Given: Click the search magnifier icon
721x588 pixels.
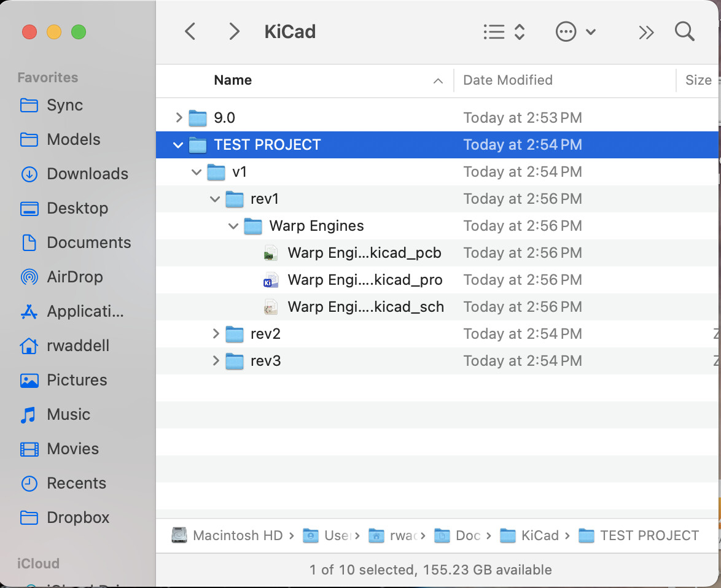Looking at the screenshot, I should coord(684,32).
